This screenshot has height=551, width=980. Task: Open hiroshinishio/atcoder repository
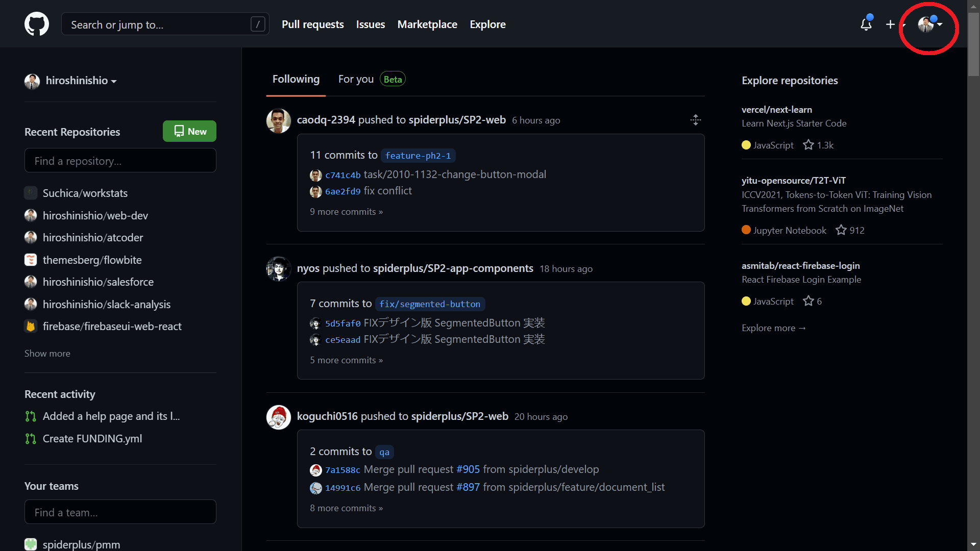93,237
